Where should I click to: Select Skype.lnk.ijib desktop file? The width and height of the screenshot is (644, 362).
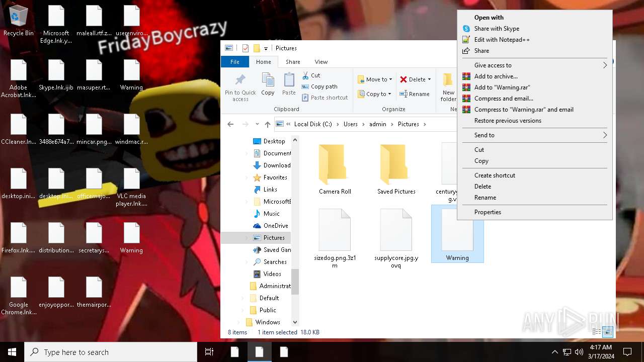click(x=56, y=75)
